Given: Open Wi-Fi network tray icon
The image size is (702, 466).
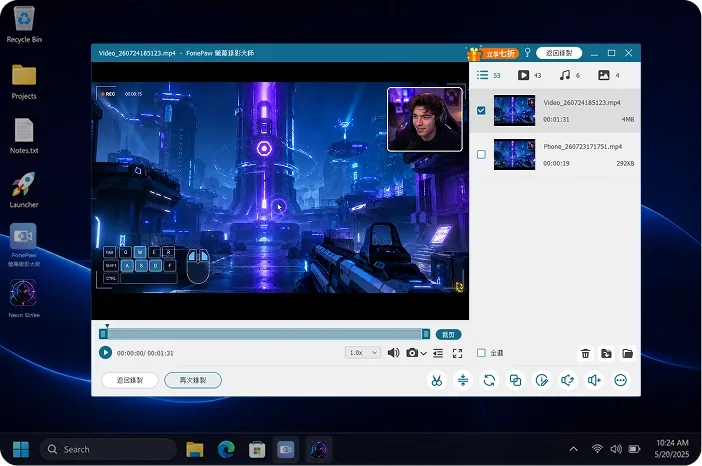Looking at the screenshot, I should pos(597,449).
